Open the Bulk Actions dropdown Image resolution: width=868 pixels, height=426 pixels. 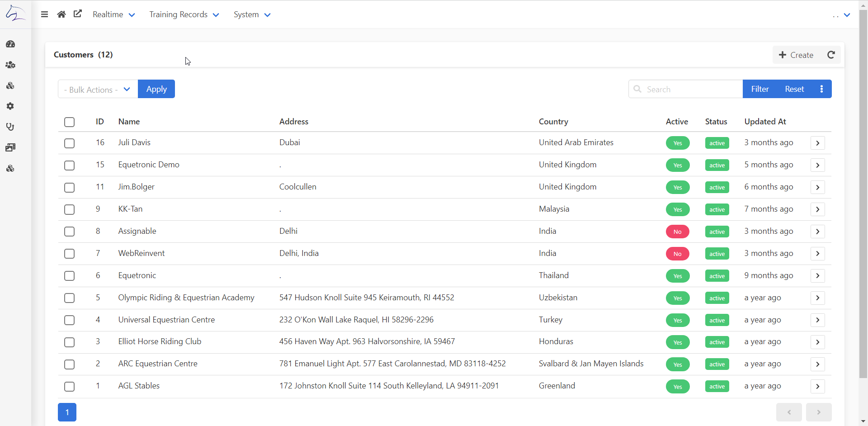[97, 89]
